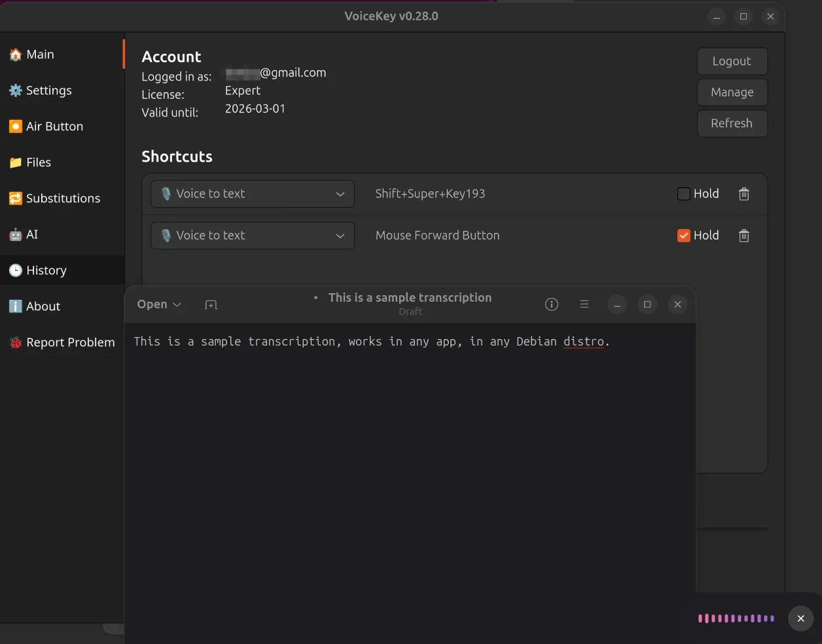Open the Air Button panel icon
The height and width of the screenshot is (644, 822).
click(x=15, y=126)
